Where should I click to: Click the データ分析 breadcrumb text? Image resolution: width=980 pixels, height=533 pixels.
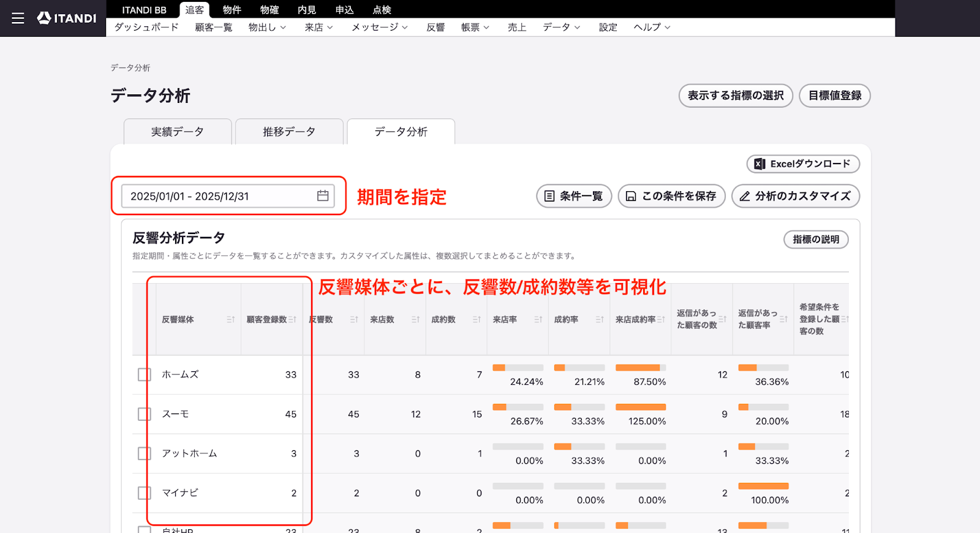[130, 68]
